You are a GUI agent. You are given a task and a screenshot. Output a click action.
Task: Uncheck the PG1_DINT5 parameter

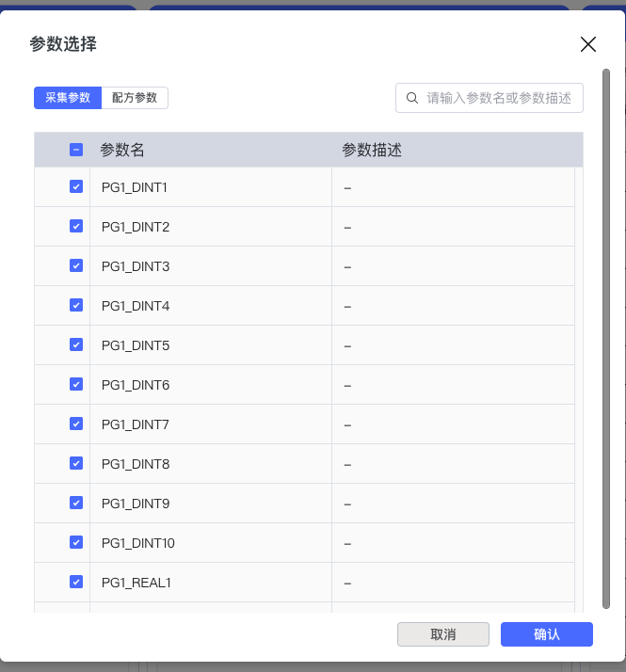point(76,345)
